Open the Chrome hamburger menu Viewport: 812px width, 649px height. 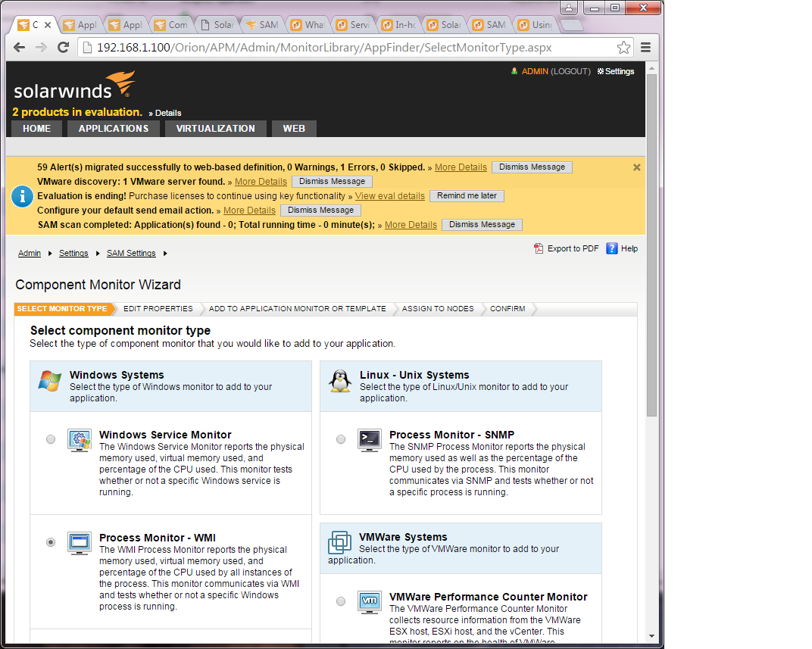(x=645, y=48)
